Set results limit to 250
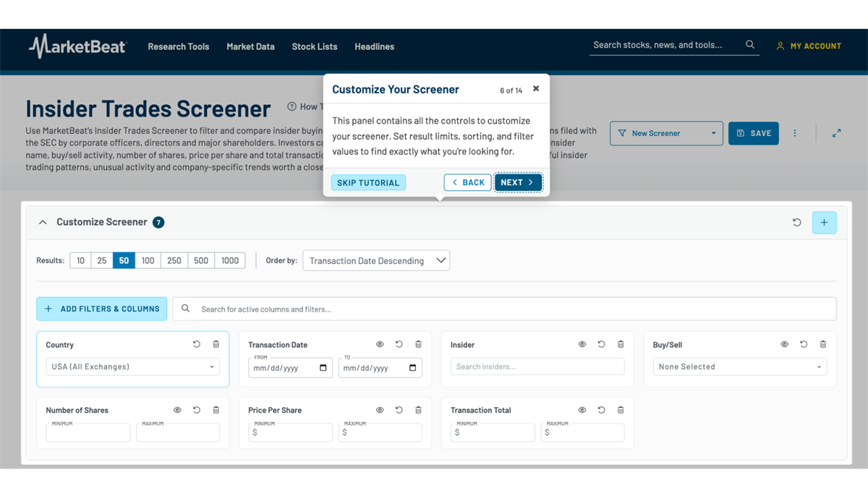The width and height of the screenshot is (868, 488). click(x=174, y=260)
